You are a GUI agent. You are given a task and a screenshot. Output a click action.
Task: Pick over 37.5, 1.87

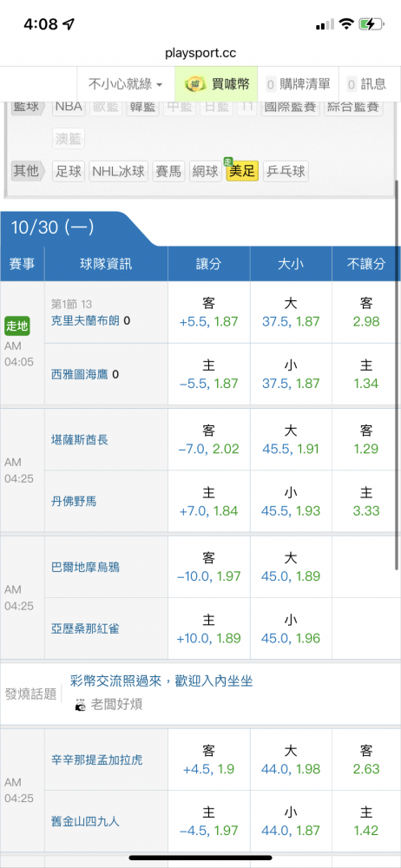pyautogui.click(x=291, y=312)
